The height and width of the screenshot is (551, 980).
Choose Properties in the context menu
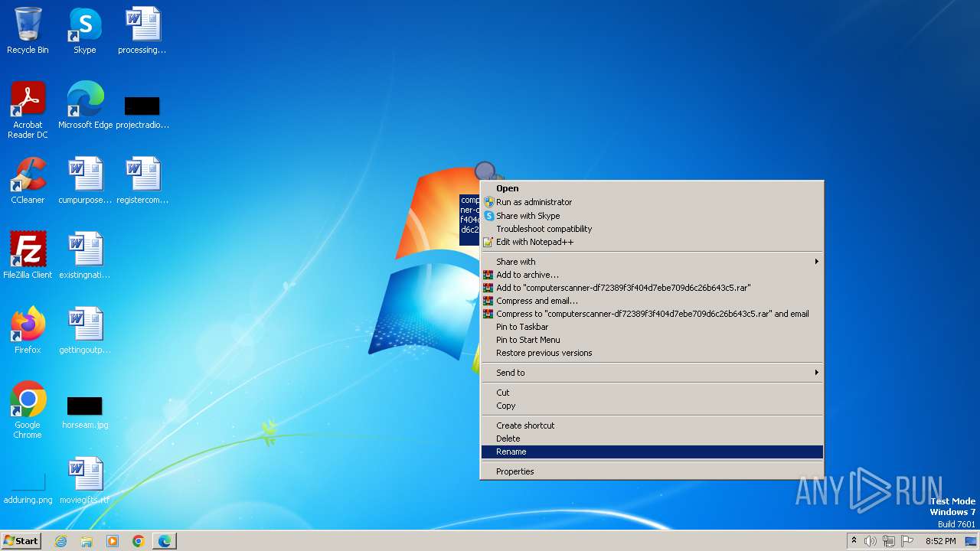point(652,471)
